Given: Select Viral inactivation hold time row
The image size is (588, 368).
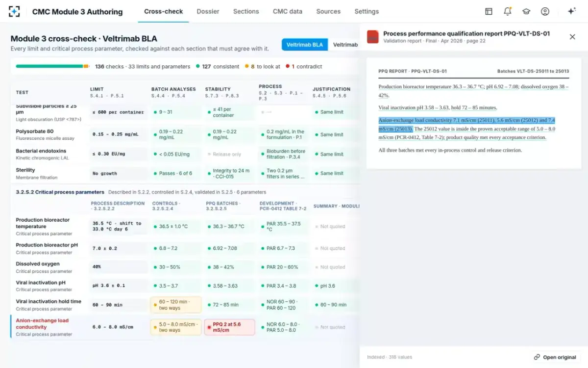Looking at the screenshot, I should pos(185,305).
